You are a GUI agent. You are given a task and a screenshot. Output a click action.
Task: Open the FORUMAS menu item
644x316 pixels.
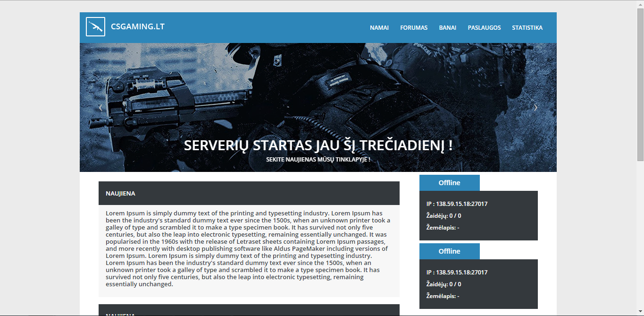pos(414,27)
